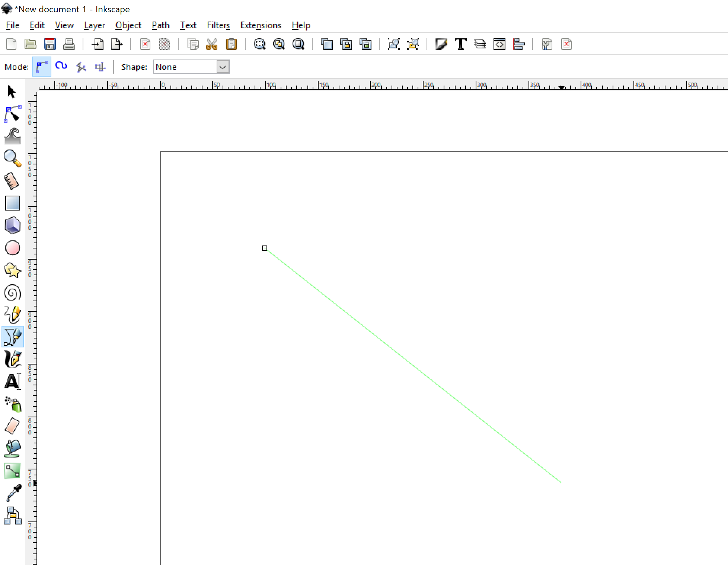The height and width of the screenshot is (565, 728).
Task: Select the Spray bottle tool
Action: pos(13,404)
